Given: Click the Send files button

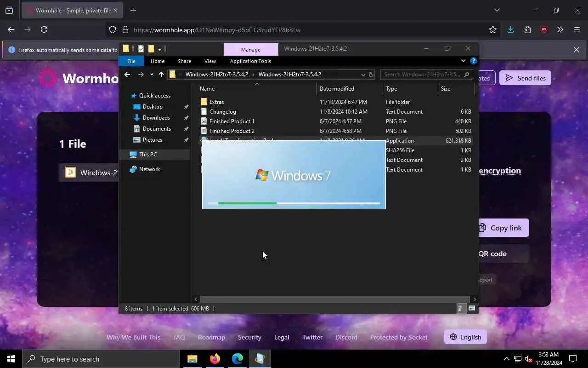Looking at the screenshot, I should pyautogui.click(x=525, y=78).
